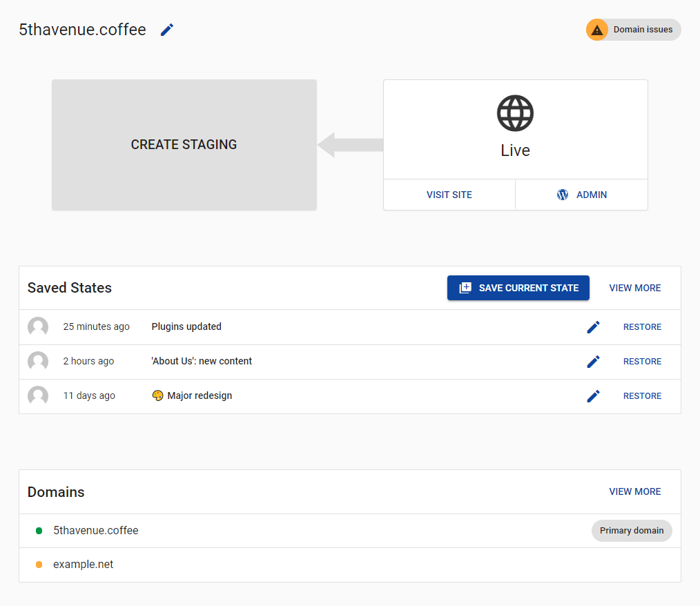The height and width of the screenshot is (606, 700).
Task: Restore the 'Plugins updated' state
Action: point(642,327)
